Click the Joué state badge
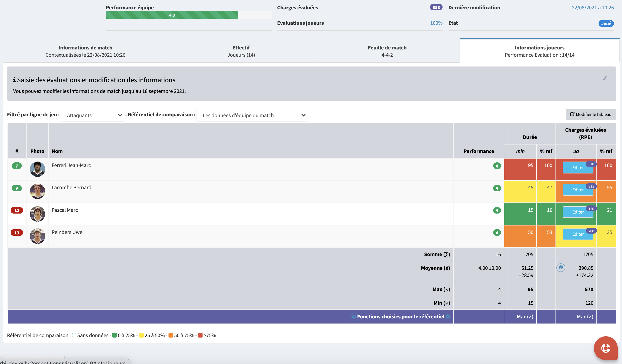 606,23
